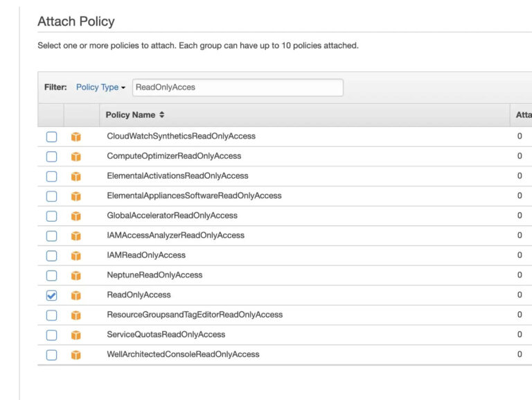Check the box for ServiceQuotasReadOnlyAccess
Screen dimensions: 532x400
pos(51,335)
